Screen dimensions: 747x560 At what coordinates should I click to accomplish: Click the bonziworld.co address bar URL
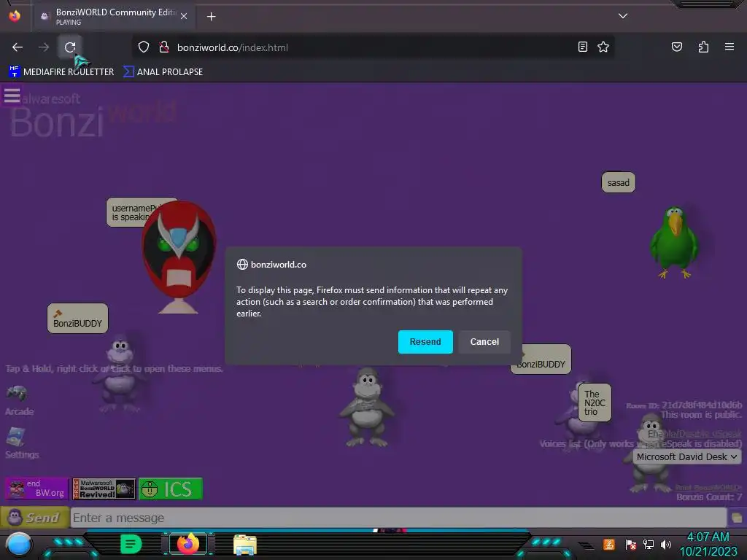[x=233, y=47]
